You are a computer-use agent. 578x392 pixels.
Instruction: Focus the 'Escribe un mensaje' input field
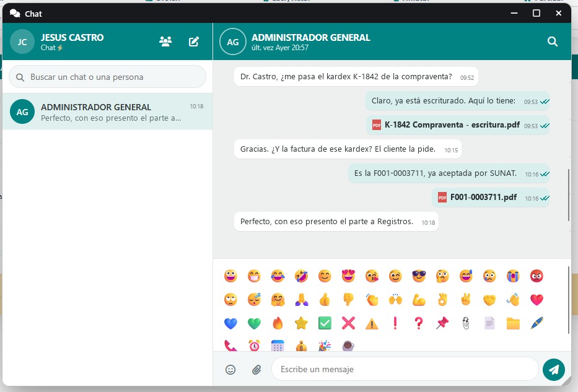pos(405,369)
